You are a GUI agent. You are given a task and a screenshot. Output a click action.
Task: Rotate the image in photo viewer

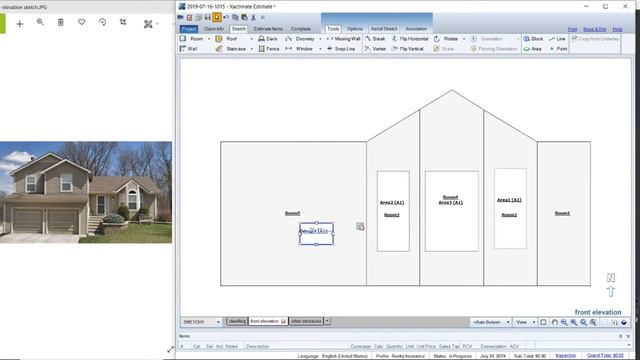coord(102,22)
